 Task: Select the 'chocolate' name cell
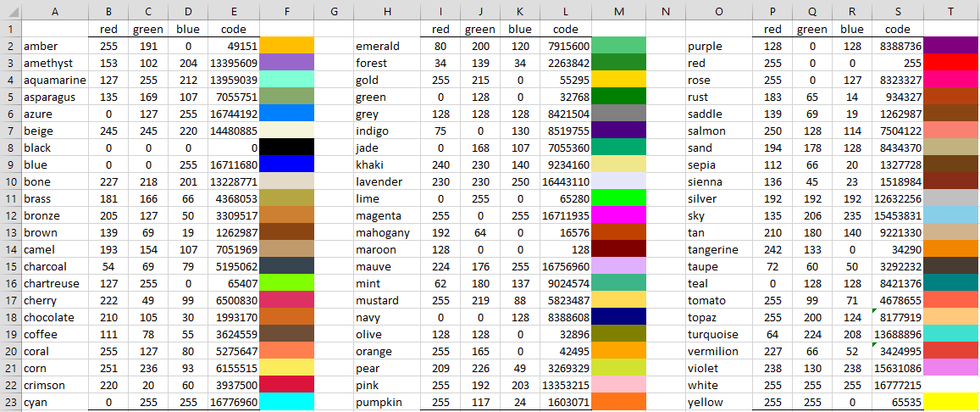[55, 318]
